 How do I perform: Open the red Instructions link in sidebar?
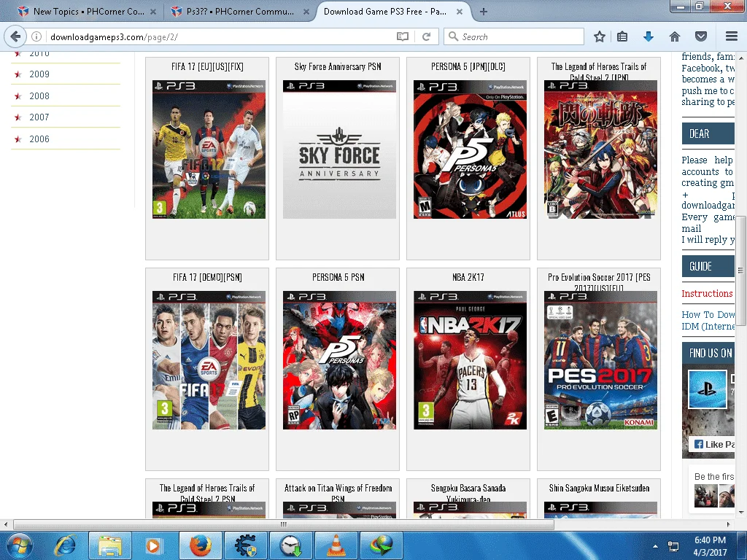coord(707,294)
